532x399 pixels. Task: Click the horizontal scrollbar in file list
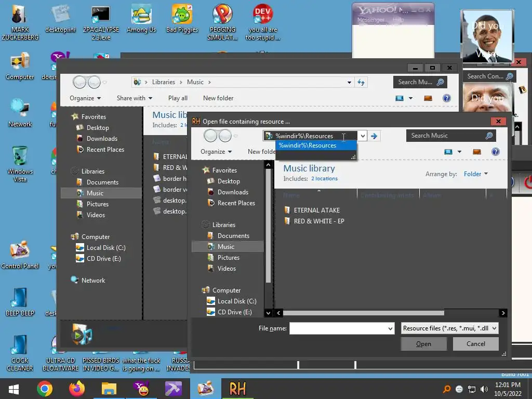pos(363,313)
